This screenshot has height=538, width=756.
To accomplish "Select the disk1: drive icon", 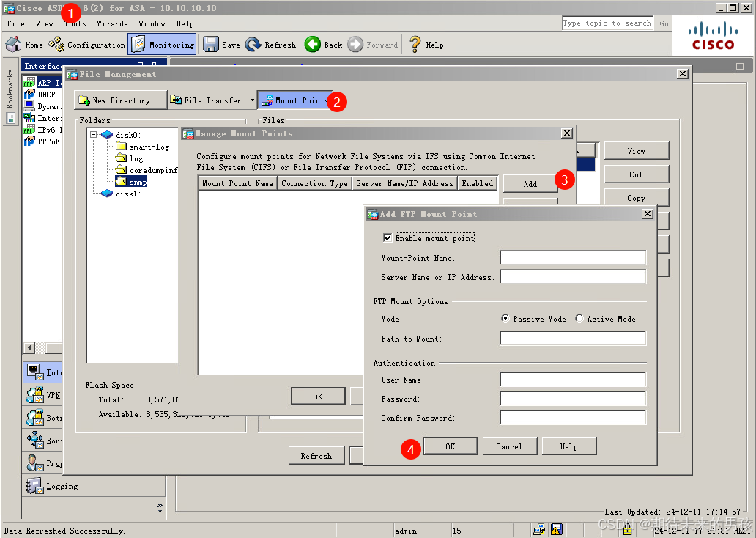I will (x=106, y=194).
